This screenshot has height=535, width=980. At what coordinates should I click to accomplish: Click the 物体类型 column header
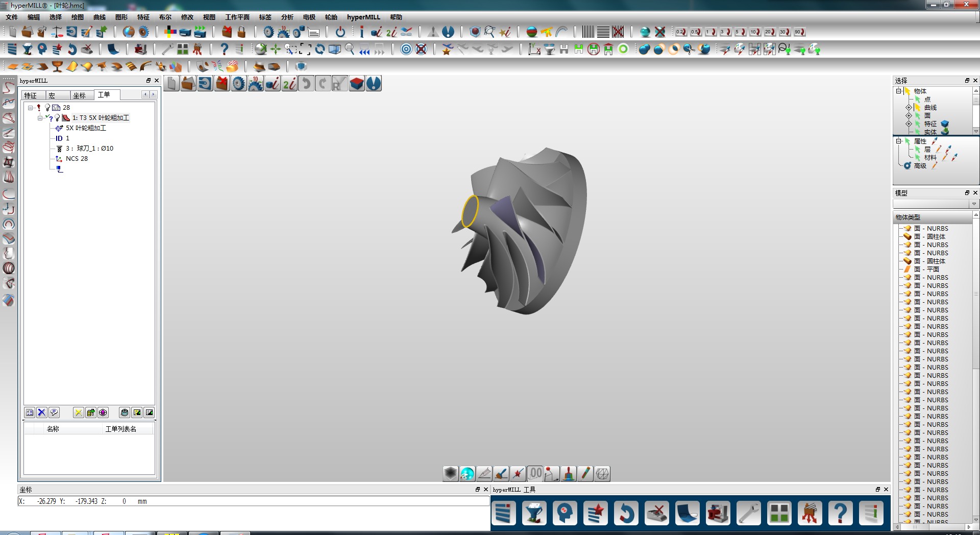point(933,217)
